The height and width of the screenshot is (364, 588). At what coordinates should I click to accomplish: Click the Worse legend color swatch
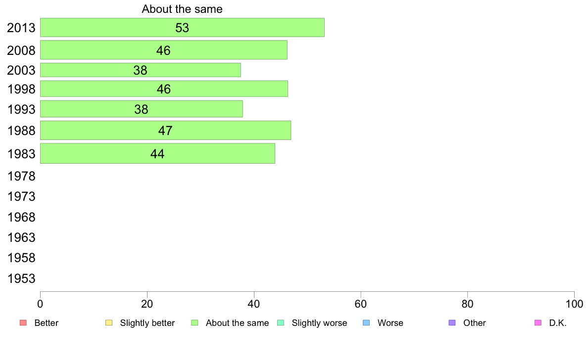point(366,323)
